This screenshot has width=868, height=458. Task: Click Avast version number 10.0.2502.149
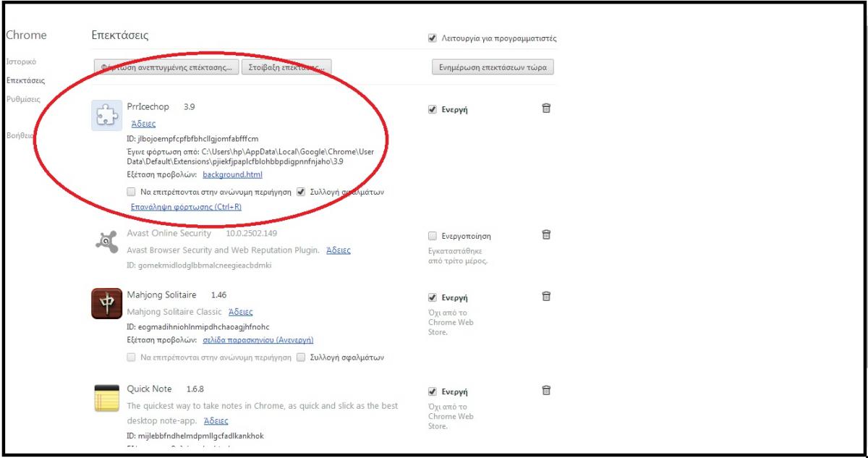click(x=252, y=234)
